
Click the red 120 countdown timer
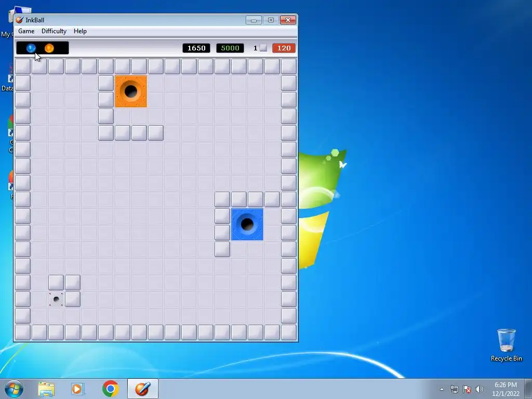pos(284,48)
